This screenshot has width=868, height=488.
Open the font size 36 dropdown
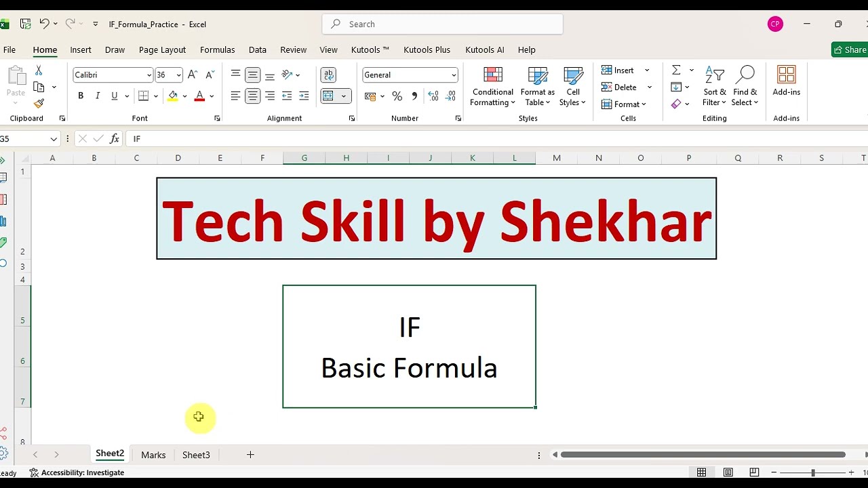(x=178, y=75)
